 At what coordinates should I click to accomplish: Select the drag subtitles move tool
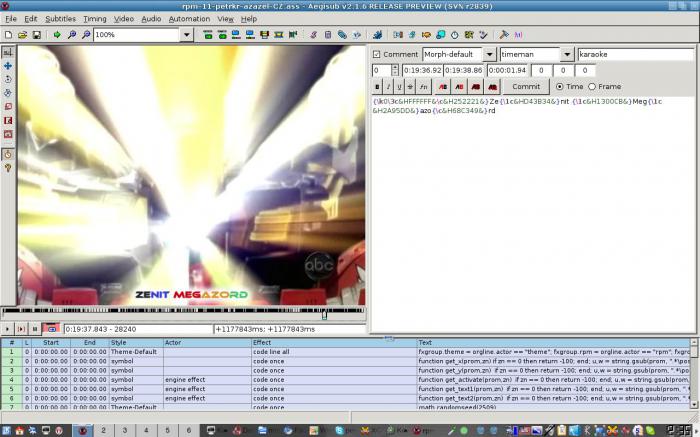pyautogui.click(x=8, y=66)
